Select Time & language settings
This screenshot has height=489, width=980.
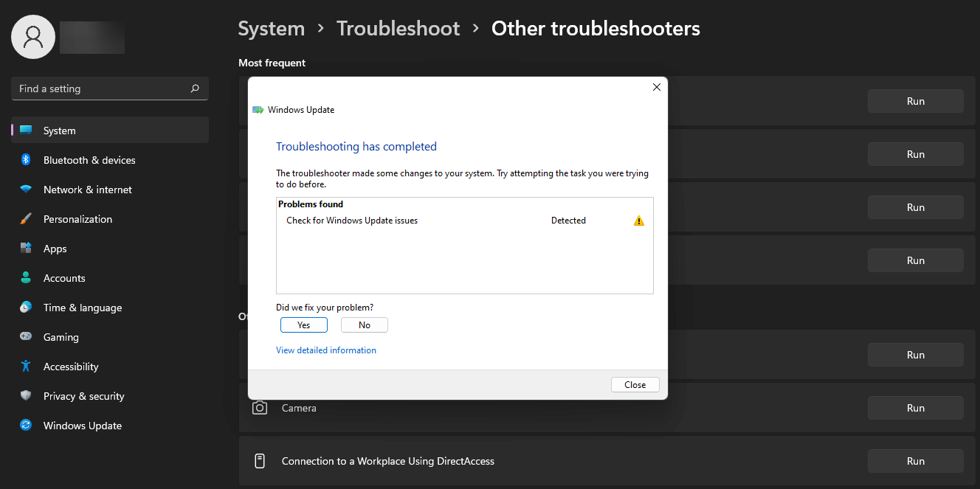(110, 308)
